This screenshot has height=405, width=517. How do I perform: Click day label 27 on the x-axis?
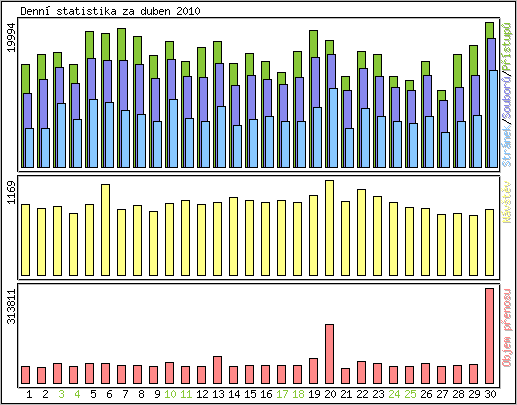[x=442, y=394]
